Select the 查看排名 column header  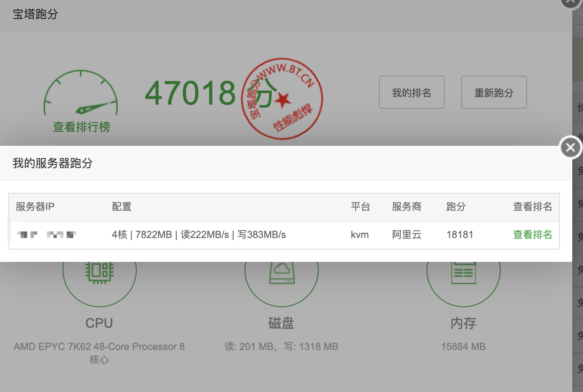coord(532,207)
